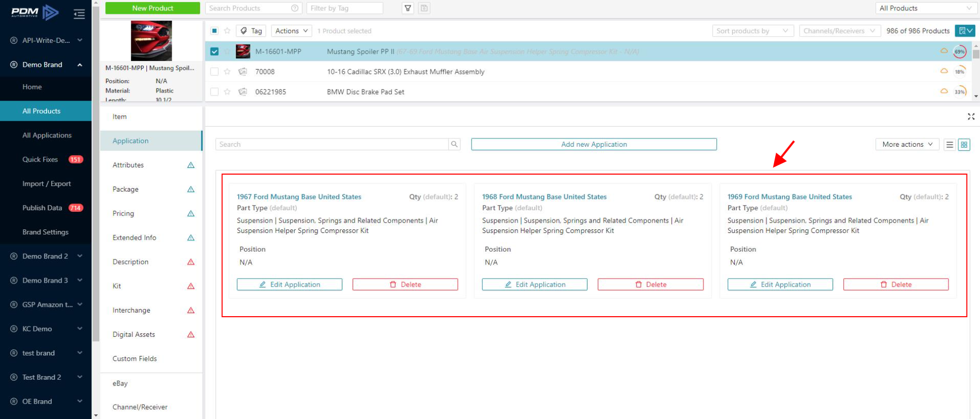Image resolution: width=980 pixels, height=419 pixels.
Task: Click the Filter by Tag field
Action: (344, 8)
